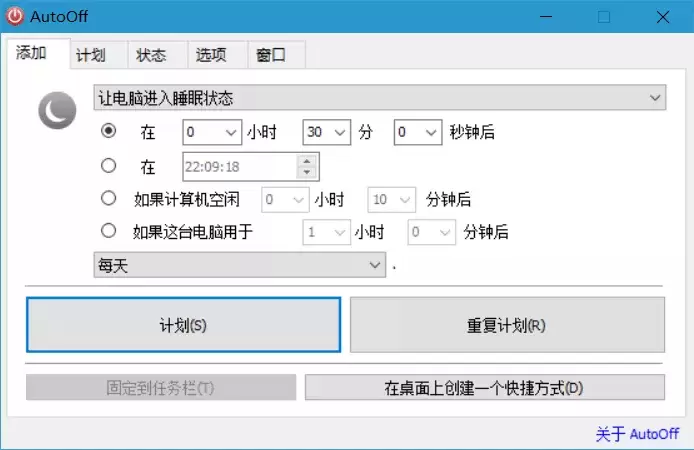Expand the countdown seconds dropdown before 秒钟后
The height and width of the screenshot is (450, 694).
(x=418, y=132)
